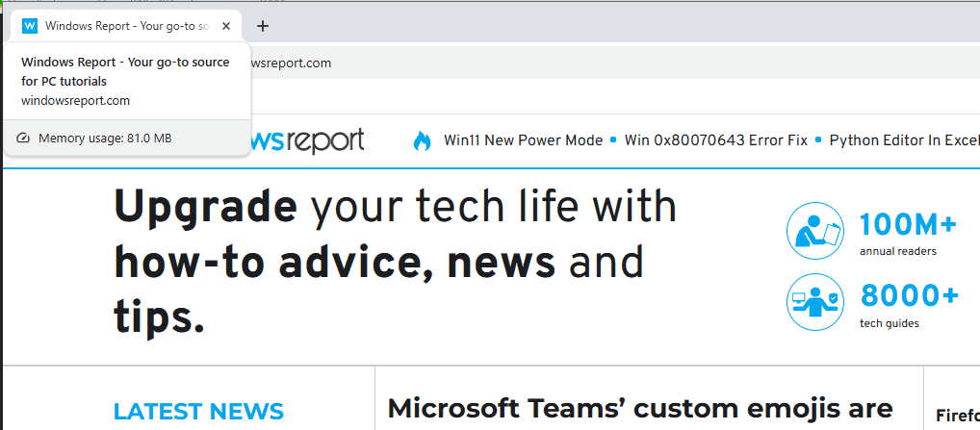Click windowsreport.com in the tab hover card
The width and height of the screenshot is (980, 430).
[x=75, y=100]
